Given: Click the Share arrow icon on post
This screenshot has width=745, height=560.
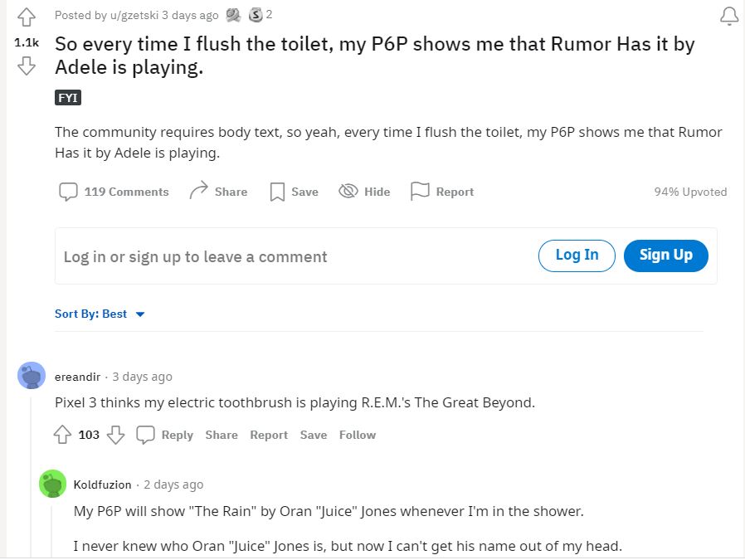Looking at the screenshot, I should (198, 192).
